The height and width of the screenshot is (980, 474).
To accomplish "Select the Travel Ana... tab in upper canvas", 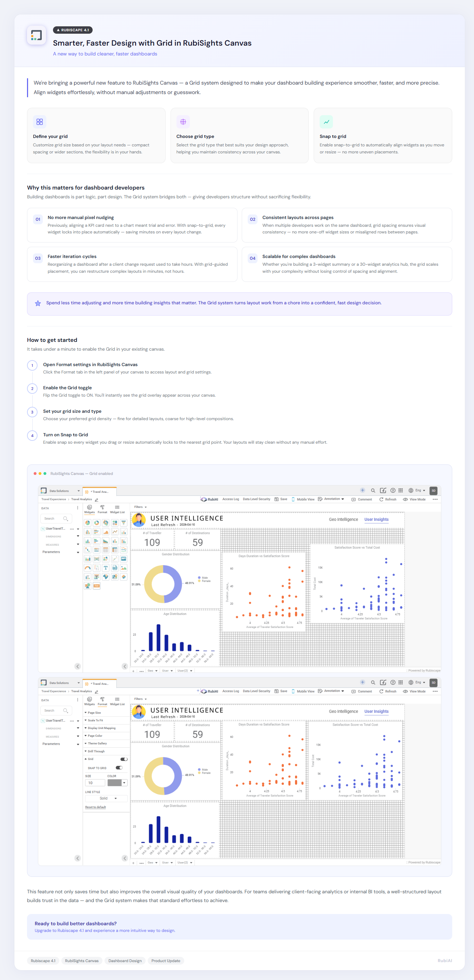I will pyautogui.click(x=100, y=491).
